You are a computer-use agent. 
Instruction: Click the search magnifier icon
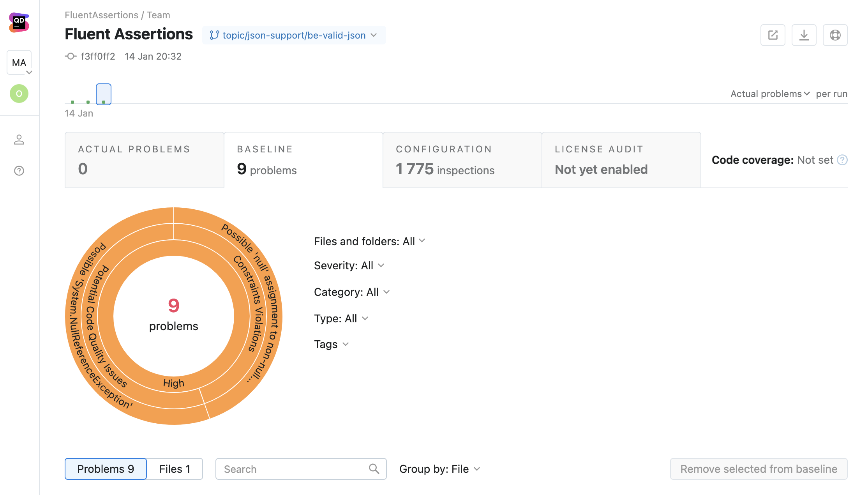[374, 468]
